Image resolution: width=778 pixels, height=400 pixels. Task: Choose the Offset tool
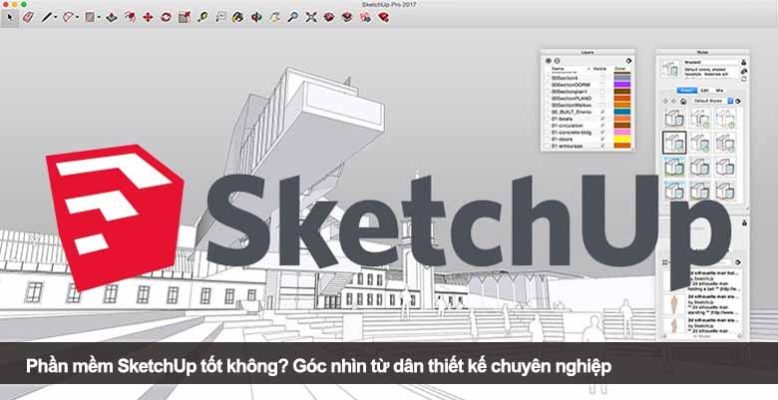point(130,17)
